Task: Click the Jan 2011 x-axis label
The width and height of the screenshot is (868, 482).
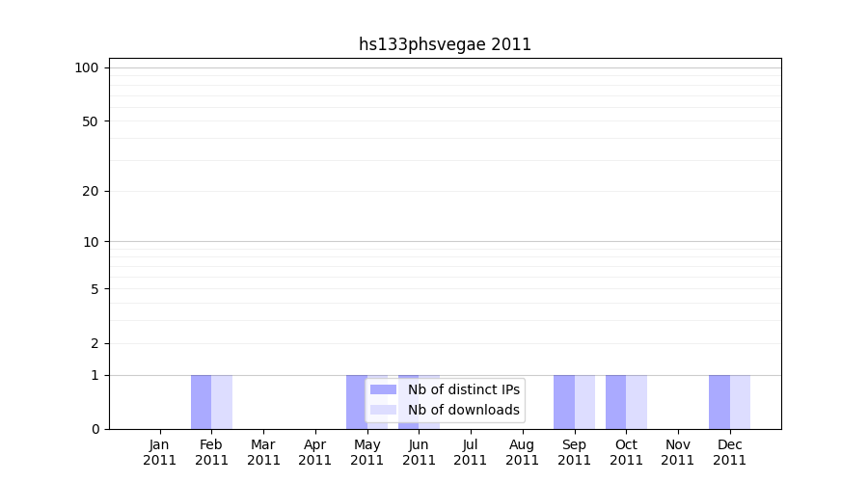Action: point(160,452)
